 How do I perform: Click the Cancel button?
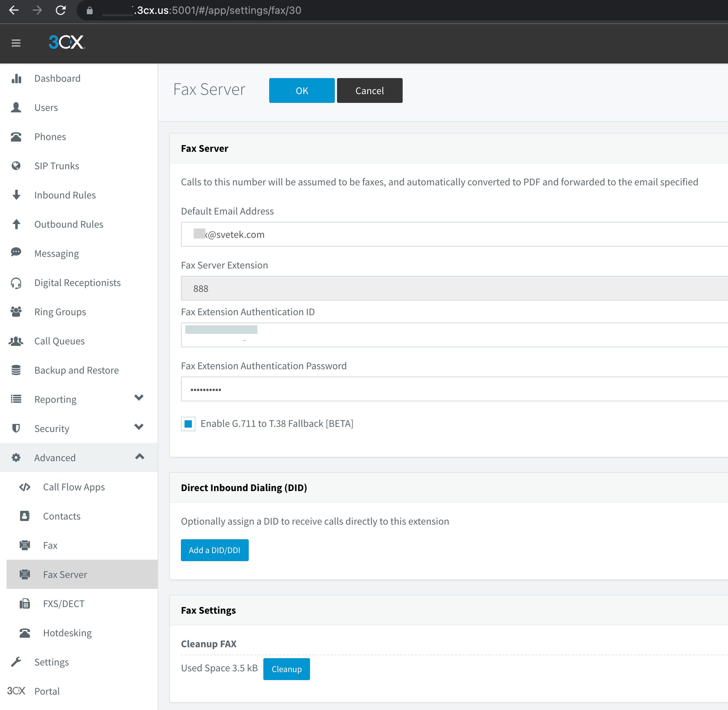click(370, 90)
